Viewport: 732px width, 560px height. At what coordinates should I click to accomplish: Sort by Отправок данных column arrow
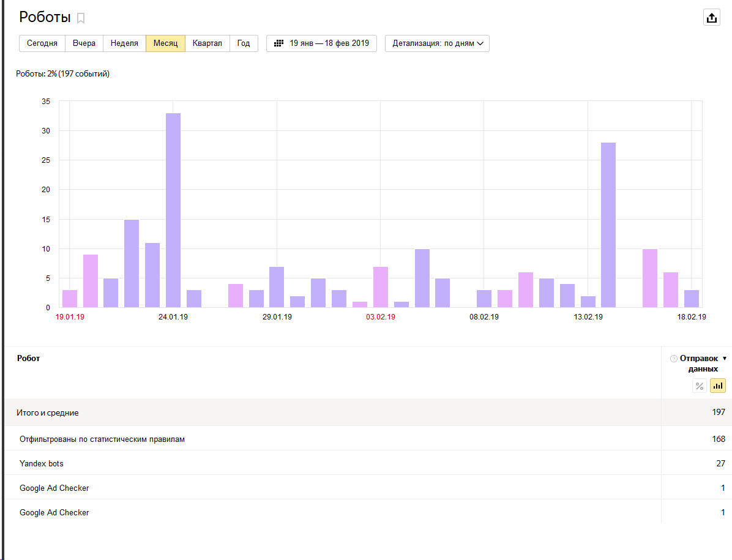coord(725,359)
